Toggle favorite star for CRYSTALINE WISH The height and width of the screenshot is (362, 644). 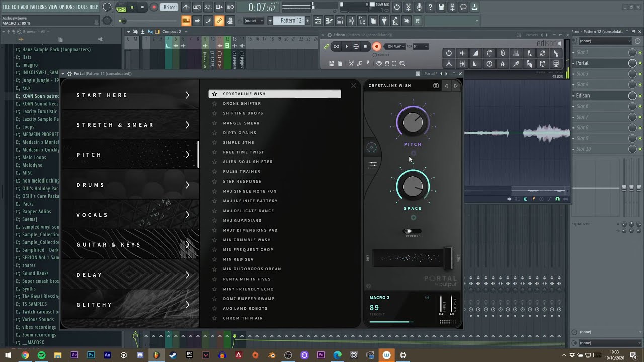click(x=214, y=94)
